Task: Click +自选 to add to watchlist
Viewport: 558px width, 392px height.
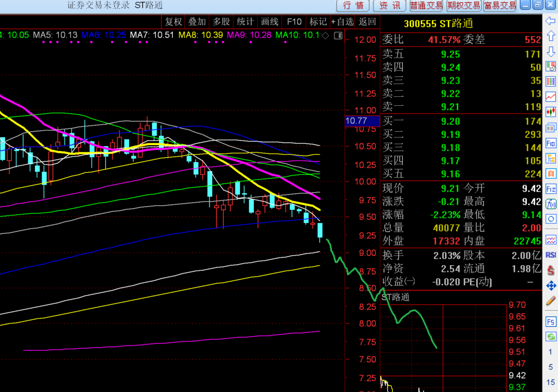Action: coord(342,22)
